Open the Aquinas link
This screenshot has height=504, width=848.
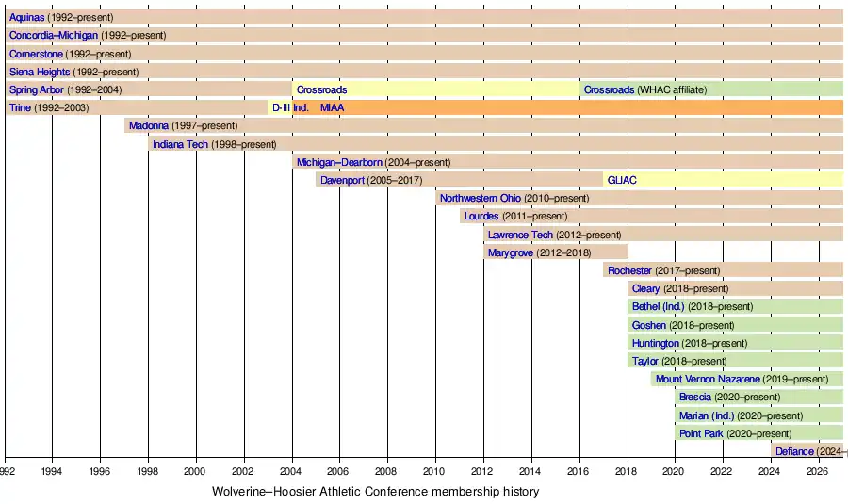pyautogui.click(x=26, y=18)
